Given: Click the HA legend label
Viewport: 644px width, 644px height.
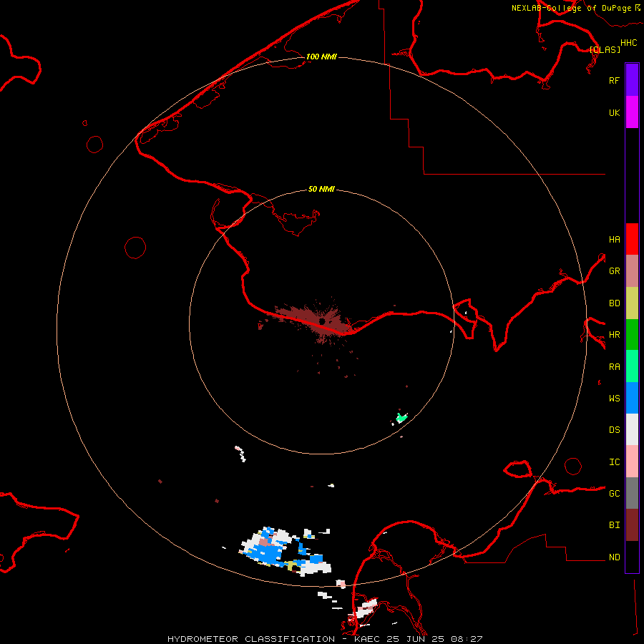Looking at the screenshot, I should click(x=614, y=240).
